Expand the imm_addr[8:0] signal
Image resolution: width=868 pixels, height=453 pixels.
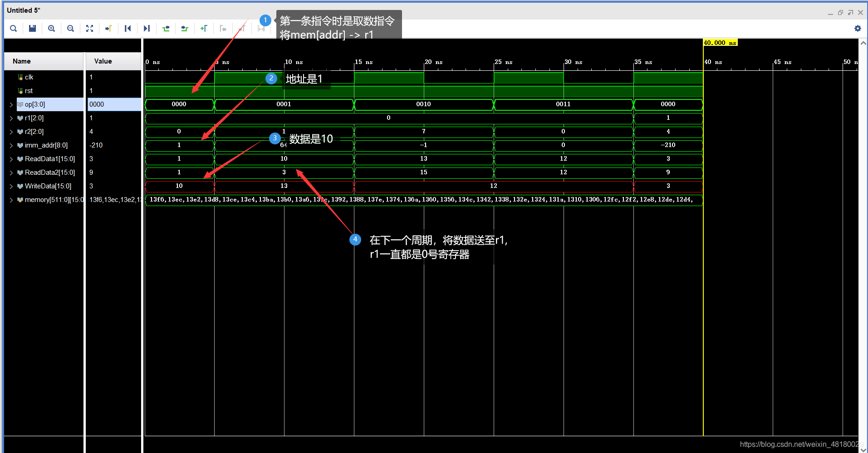[11, 145]
